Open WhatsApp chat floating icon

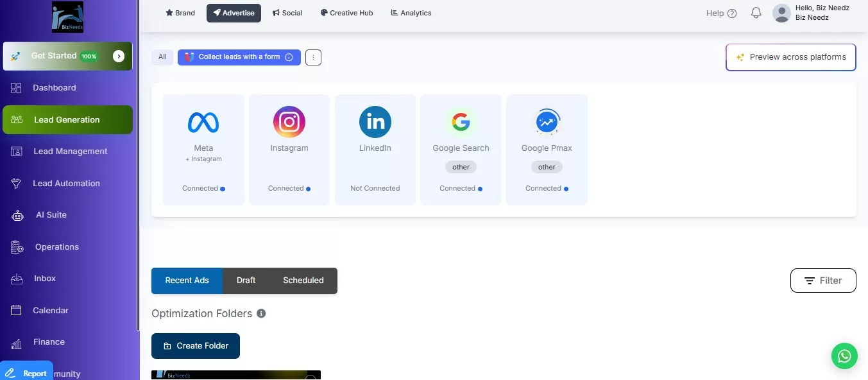844,356
